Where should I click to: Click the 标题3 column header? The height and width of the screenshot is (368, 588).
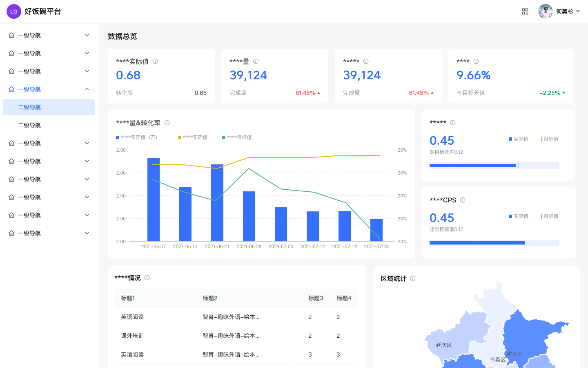[316, 298]
